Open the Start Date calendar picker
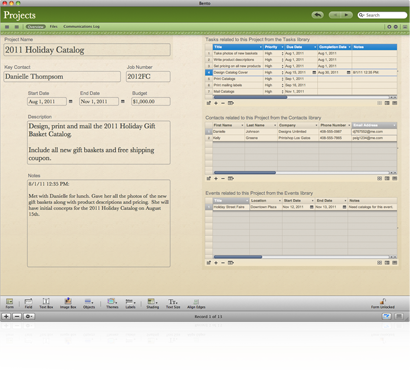This screenshot has width=410, height=370. click(x=70, y=101)
